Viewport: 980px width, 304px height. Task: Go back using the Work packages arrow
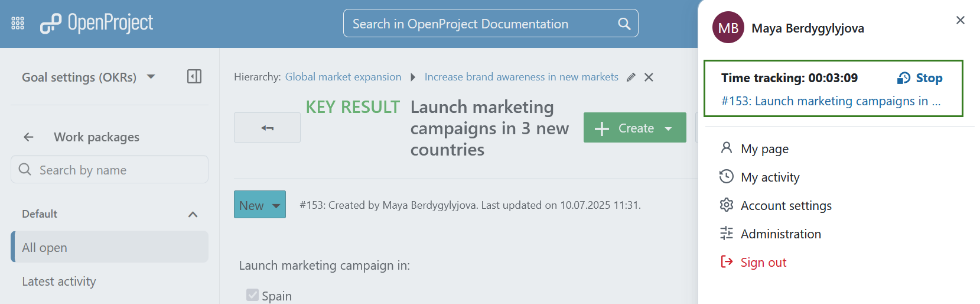(x=28, y=137)
